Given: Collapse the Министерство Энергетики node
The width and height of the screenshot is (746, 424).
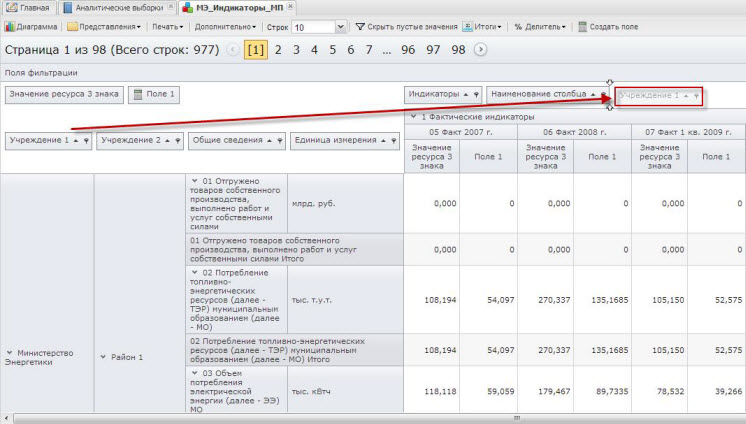Looking at the screenshot, I should (x=10, y=353).
